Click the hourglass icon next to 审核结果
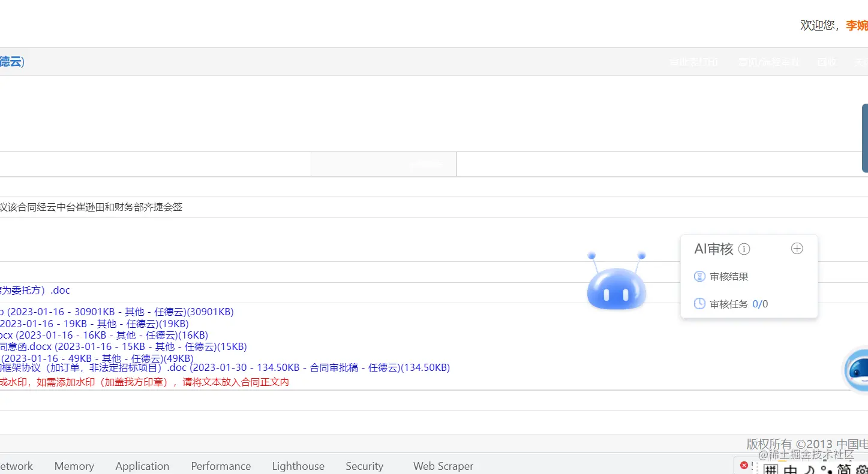Viewport: 868px width, 474px height. pos(699,277)
